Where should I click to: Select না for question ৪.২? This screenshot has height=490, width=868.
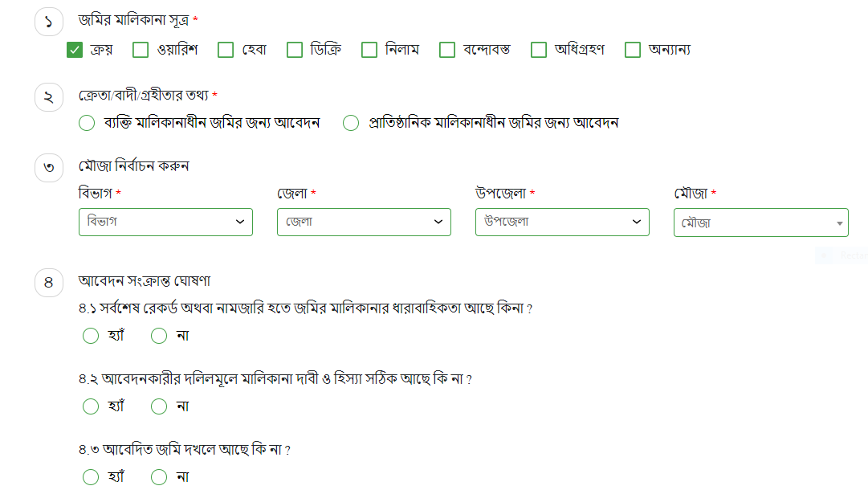158,406
